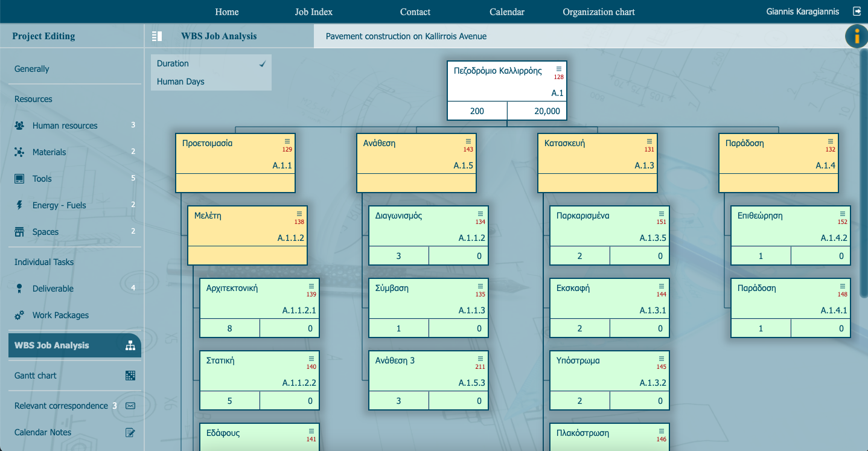This screenshot has height=451, width=868.
Task: Click the Pavement construction on Kallirrois Avenue title
Action: click(x=406, y=36)
